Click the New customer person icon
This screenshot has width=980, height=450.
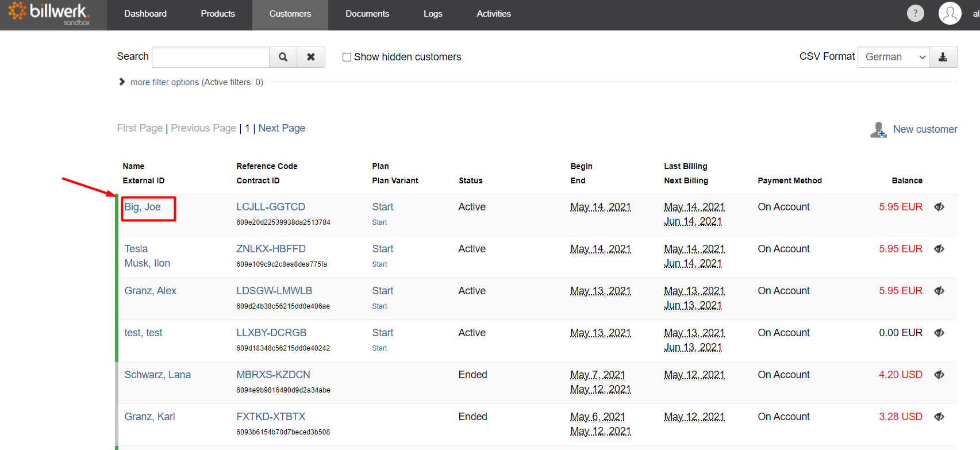[x=878, y=130]
